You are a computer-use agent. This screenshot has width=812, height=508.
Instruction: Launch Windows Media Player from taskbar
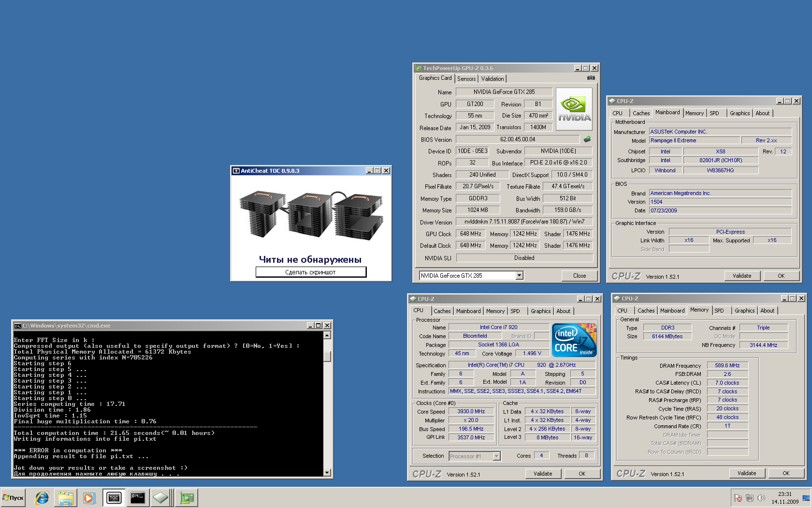(88, 497)
